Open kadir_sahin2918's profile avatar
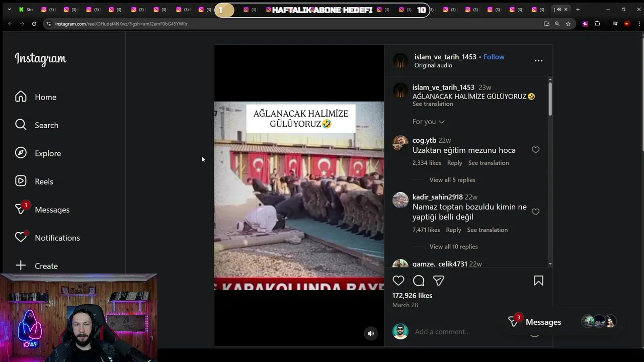Viewport: 644px width, 362px height. (400, 200)
